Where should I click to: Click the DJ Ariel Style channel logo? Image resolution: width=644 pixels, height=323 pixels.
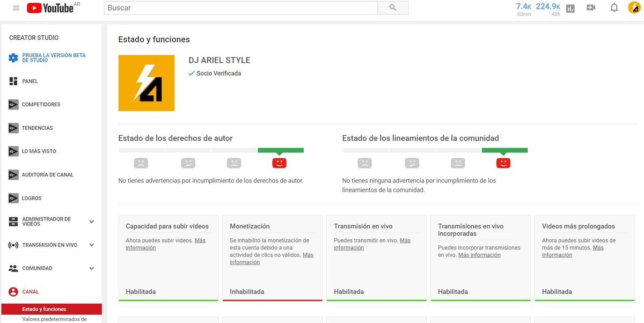tap(147, 83)
